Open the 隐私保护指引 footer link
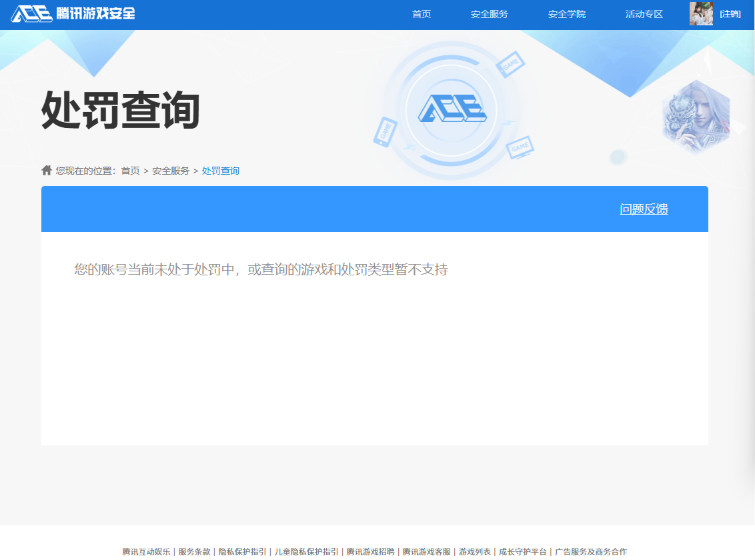Screen dimensions: 755x560 pyautogui.click(x=243, y=552)
